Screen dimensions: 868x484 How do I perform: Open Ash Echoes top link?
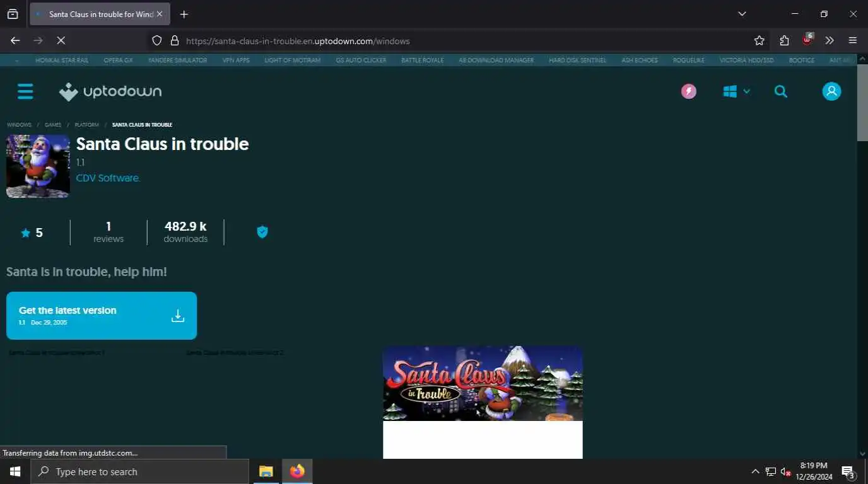pos(640,60)
